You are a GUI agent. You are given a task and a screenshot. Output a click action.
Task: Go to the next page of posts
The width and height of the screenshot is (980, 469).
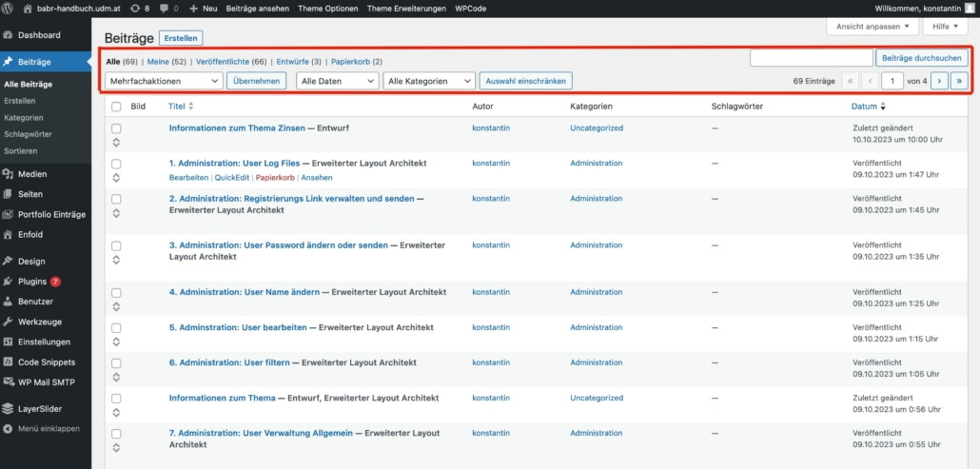click(939, 82)
